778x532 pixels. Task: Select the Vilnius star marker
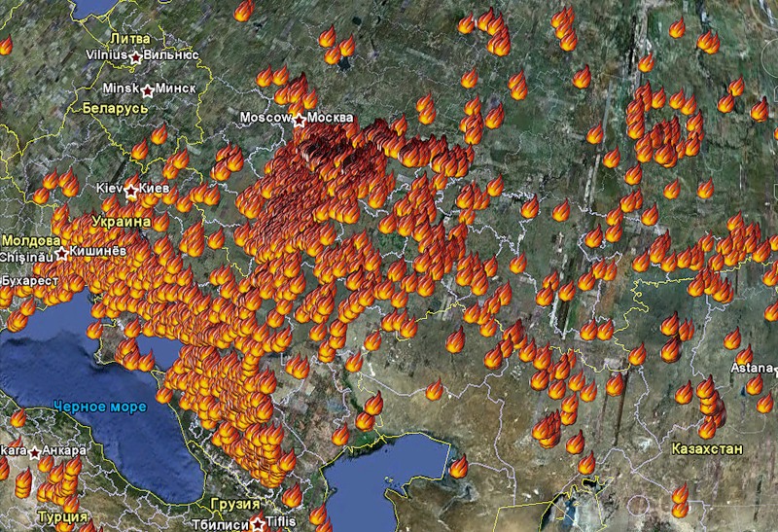coord(135,57)
